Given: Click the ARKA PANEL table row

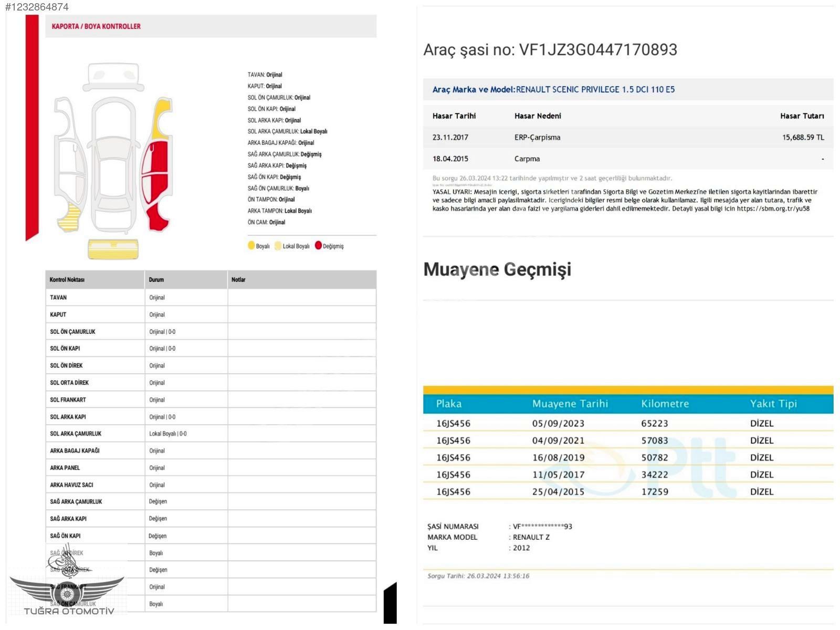Looking at the screenshot, I should click(x=211, y=468).
